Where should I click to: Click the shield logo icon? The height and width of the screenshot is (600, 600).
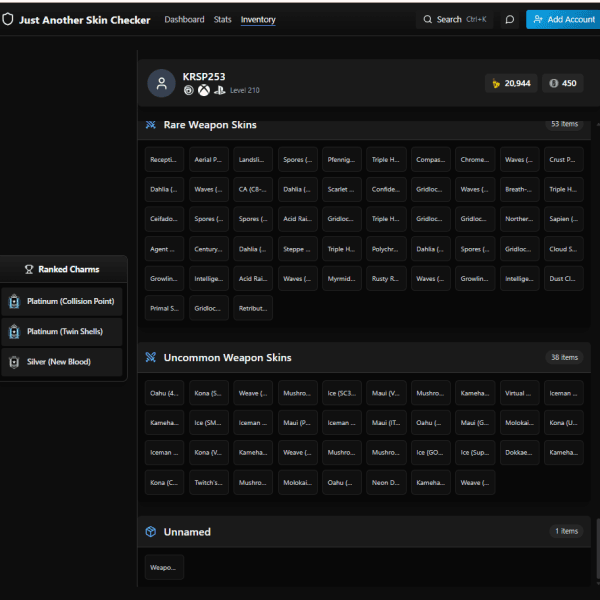(x=8, y=19)
